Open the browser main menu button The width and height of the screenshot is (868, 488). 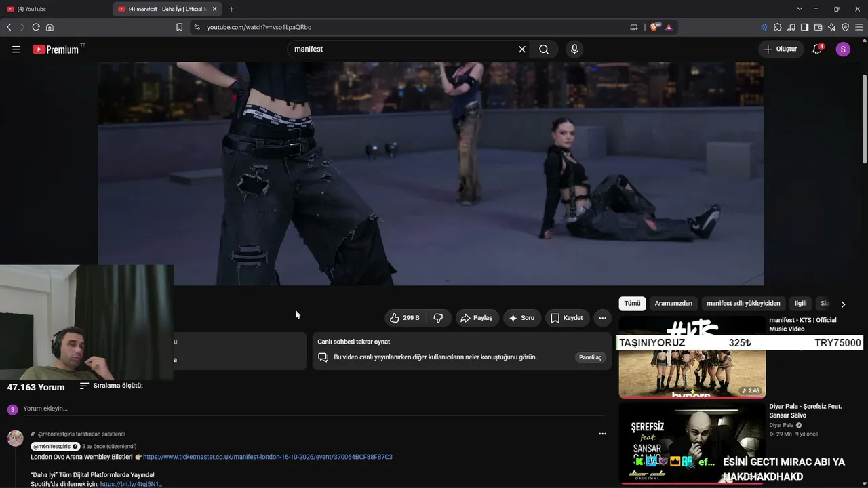[x=859, y=27]
